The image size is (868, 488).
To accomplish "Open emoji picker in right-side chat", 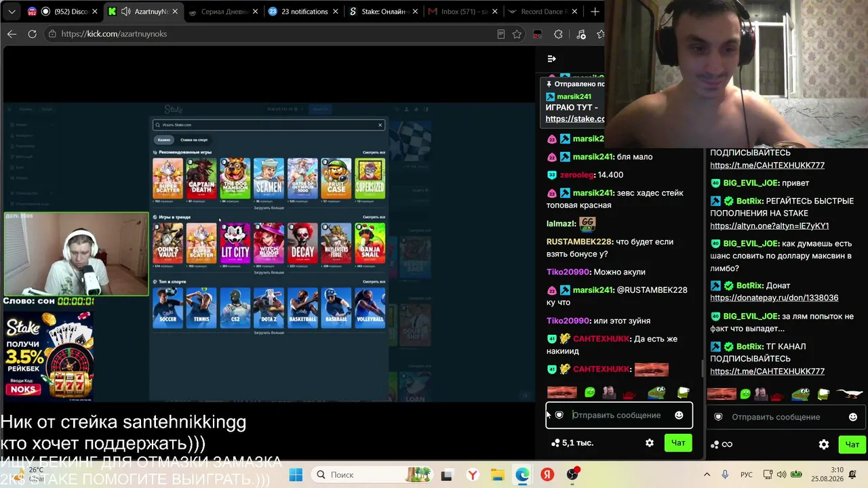I will (853, 417).
